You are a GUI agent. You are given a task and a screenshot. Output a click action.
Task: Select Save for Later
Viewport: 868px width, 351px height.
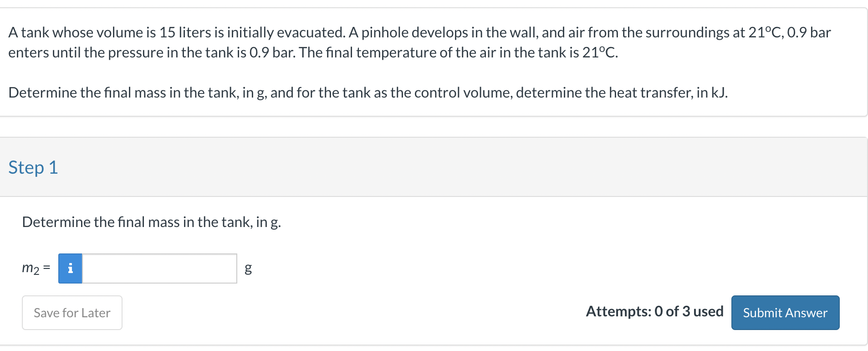(x=71, y=313)
